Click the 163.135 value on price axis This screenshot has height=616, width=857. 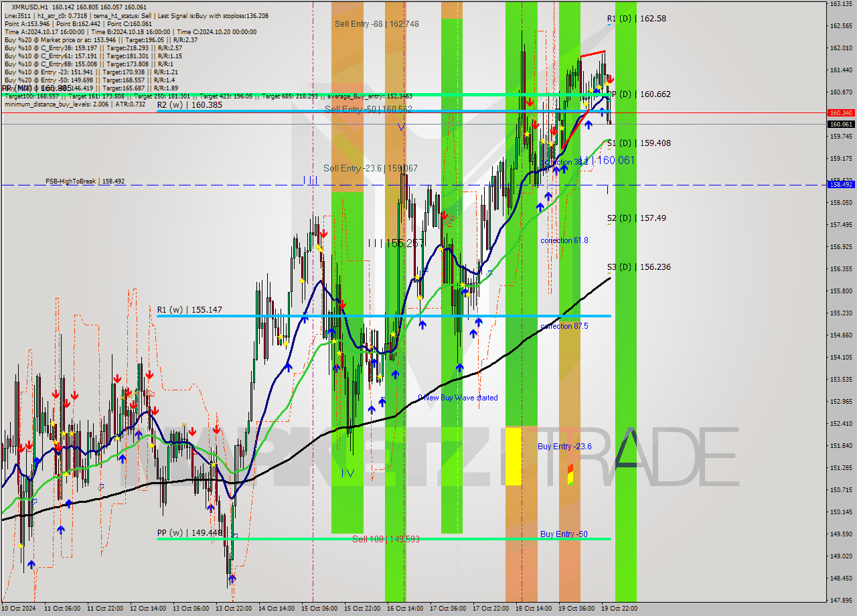coord(841,4)
